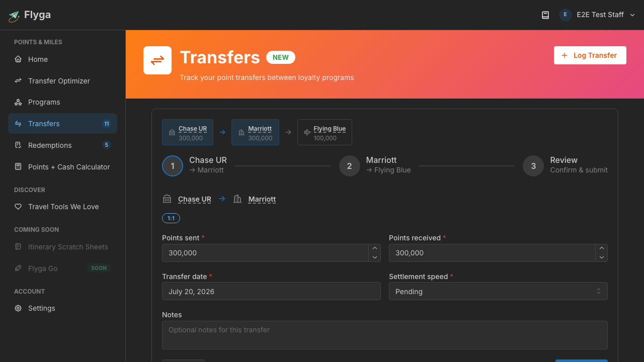Click the Transfers header swap icon

(x=157, y=60)
